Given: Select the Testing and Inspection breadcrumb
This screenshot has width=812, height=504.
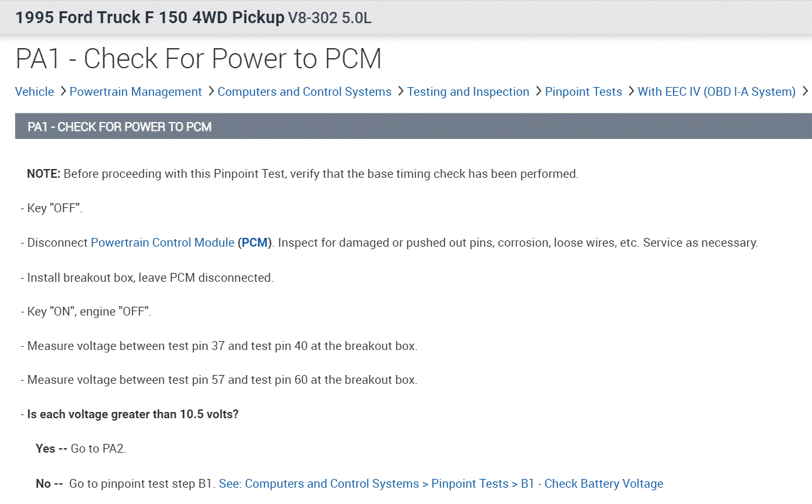Looking at the screenshot, I should click(x=468, y=92).
